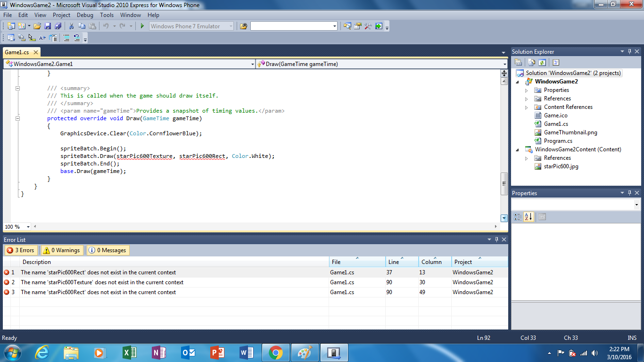The width and height of the screenshot is (644, 362).
Task: Expand the Properties folder node
Action: pos(527,90)
